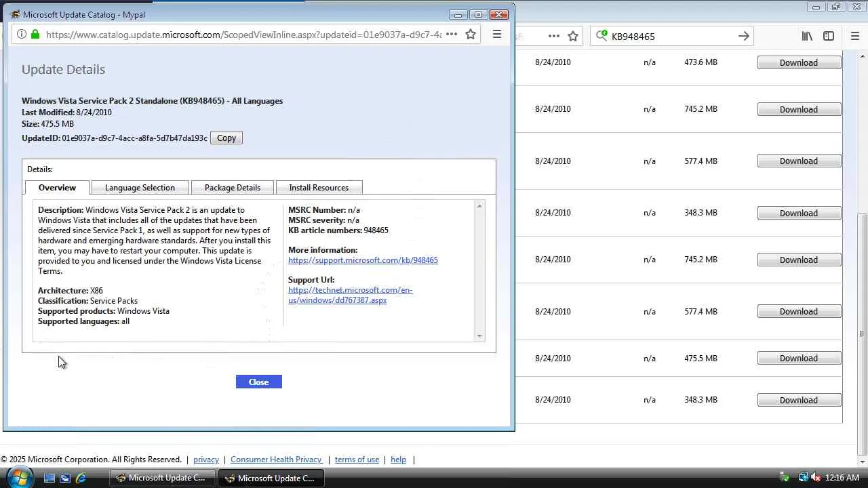868x488 pixels.
Task: Download the second 745.2 MB update
Action: (x=799, y=260)
